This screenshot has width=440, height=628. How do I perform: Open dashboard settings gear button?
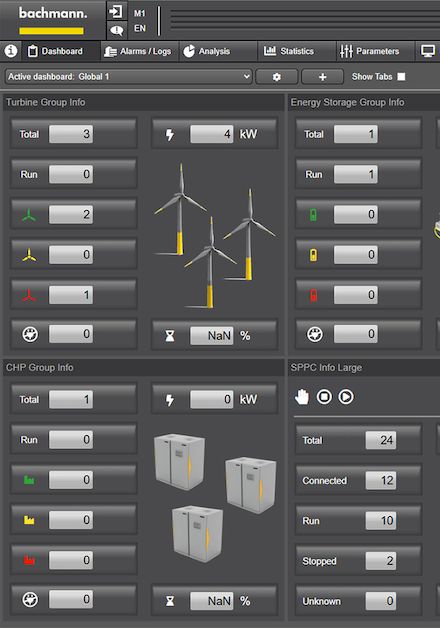(277, 77)
